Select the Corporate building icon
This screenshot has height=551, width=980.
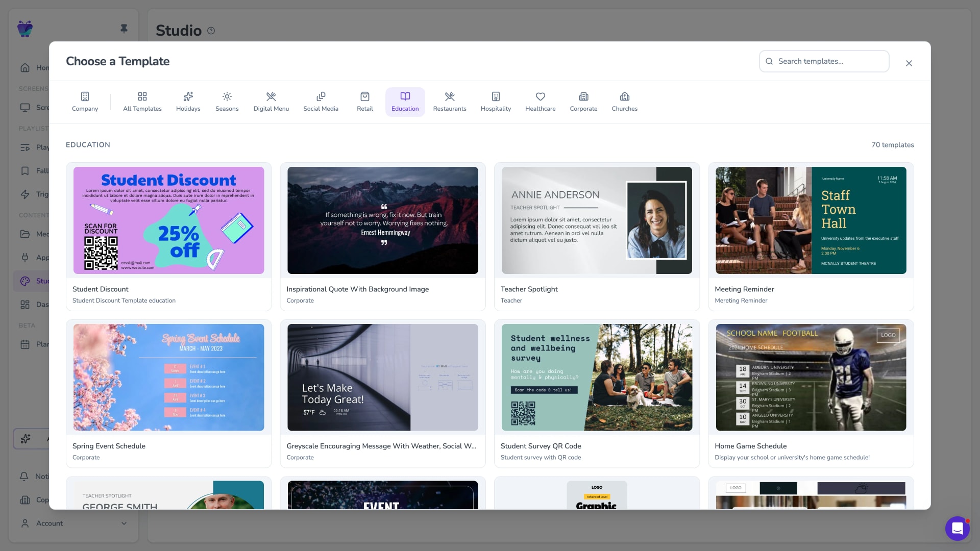[583, 96]
